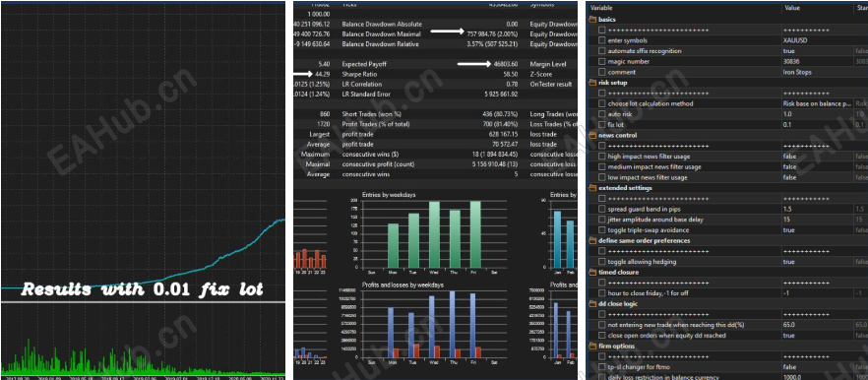The height and width of the screenshot is (380, 868).
Task: Select the LR Correlation value 0.78
Action: [513, 85]
